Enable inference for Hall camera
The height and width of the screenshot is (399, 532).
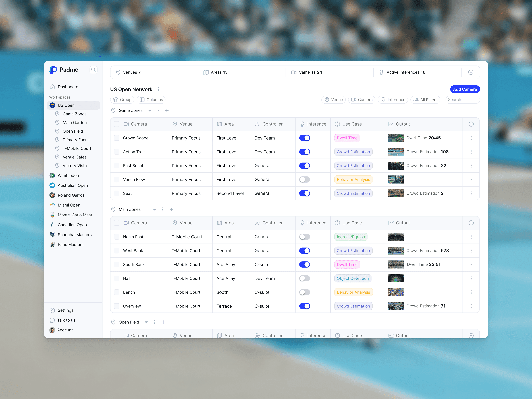click(304, 279)
